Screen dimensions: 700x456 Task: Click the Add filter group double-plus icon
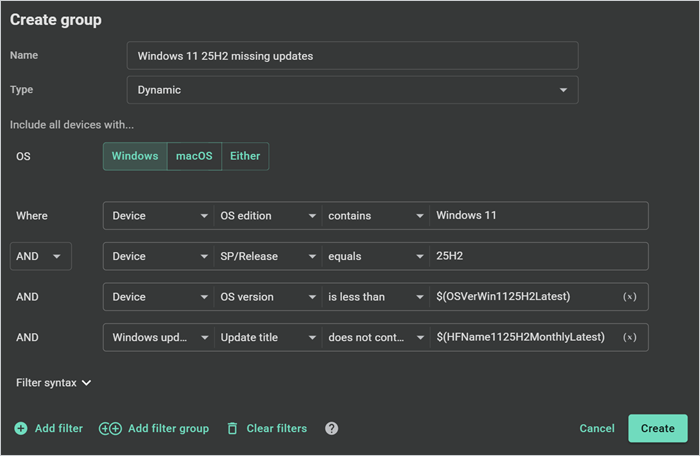pyautogui.click(x=110, y=428)
